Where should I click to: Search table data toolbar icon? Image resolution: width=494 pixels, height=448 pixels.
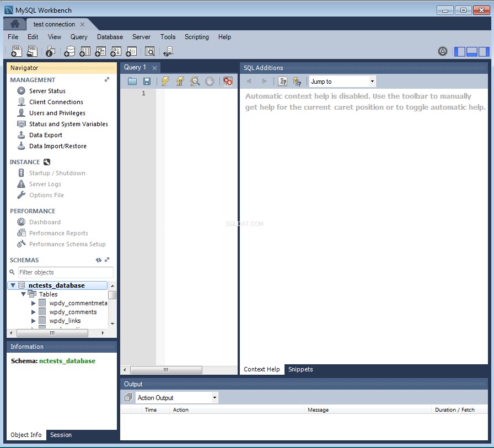pyautogui.click(x=149, y=51)
